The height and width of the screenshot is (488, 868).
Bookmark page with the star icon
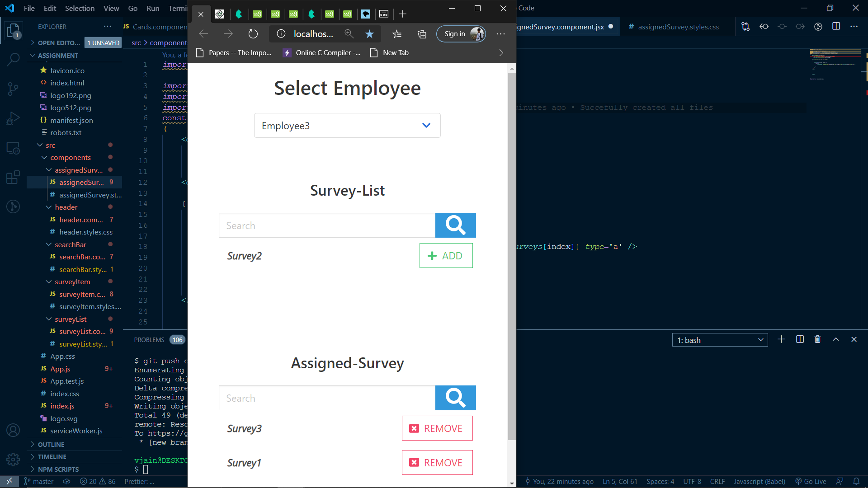369,34
